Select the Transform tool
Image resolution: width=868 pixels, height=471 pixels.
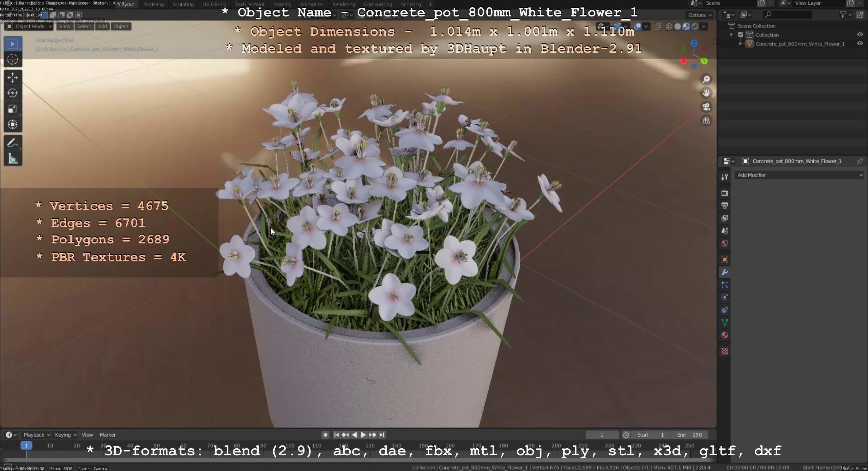click(13, 125)
